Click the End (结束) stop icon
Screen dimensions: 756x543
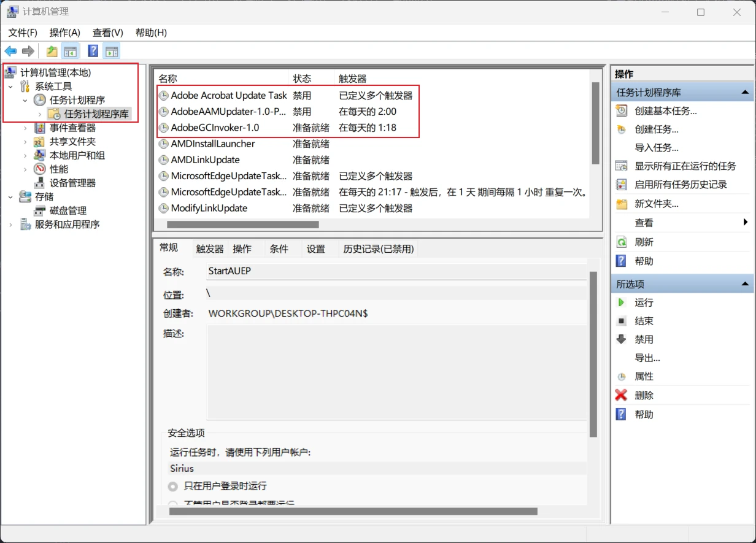(622, 321)
